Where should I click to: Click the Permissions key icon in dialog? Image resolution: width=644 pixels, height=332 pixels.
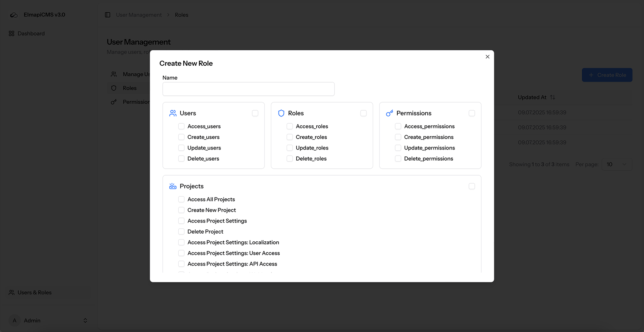pos(390,113)
